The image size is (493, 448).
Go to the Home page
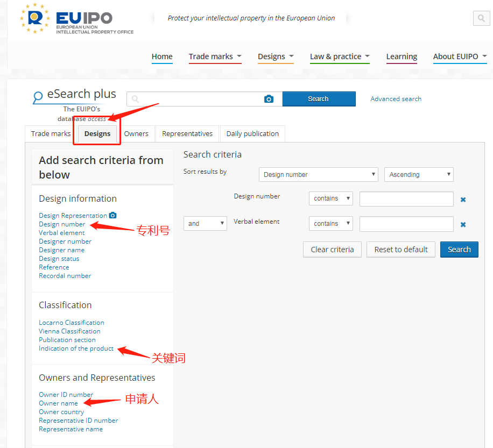(x=162, y=56)
